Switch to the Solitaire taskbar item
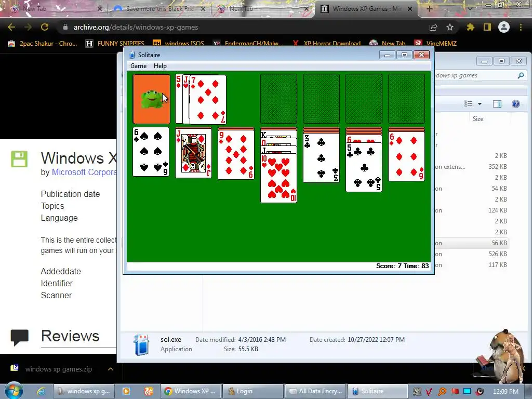 [x=378, y=391]
